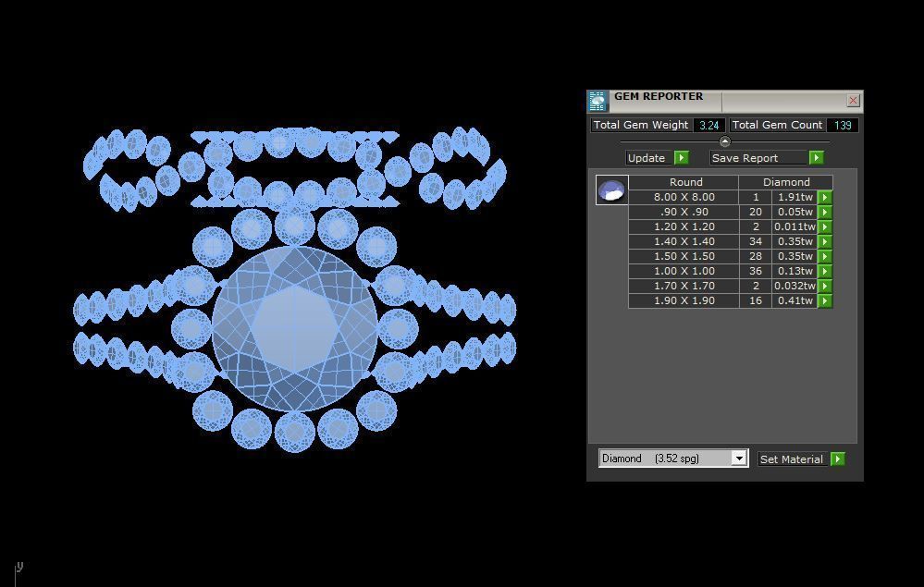Click the GEM REPORTER title bar text
This screenshot has height=587, width=924.
(659, 96)
